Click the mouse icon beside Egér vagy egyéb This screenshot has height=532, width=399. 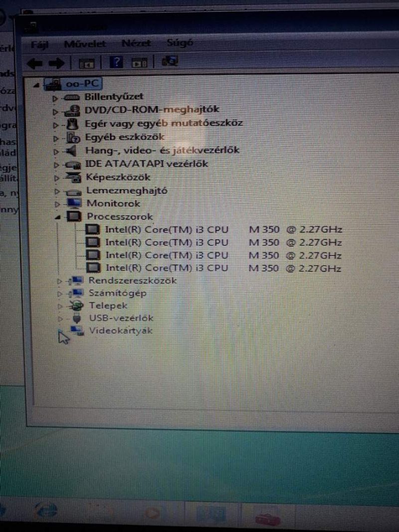point(72,124)
